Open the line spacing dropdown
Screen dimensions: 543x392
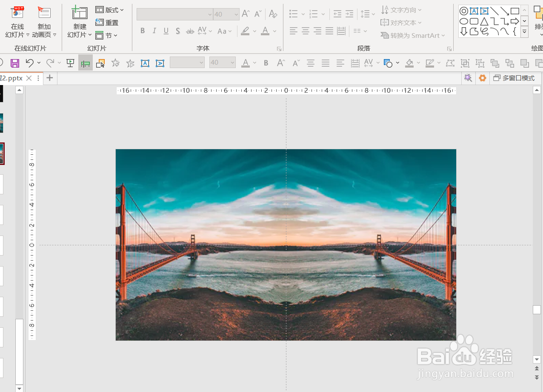pos(368,14)
